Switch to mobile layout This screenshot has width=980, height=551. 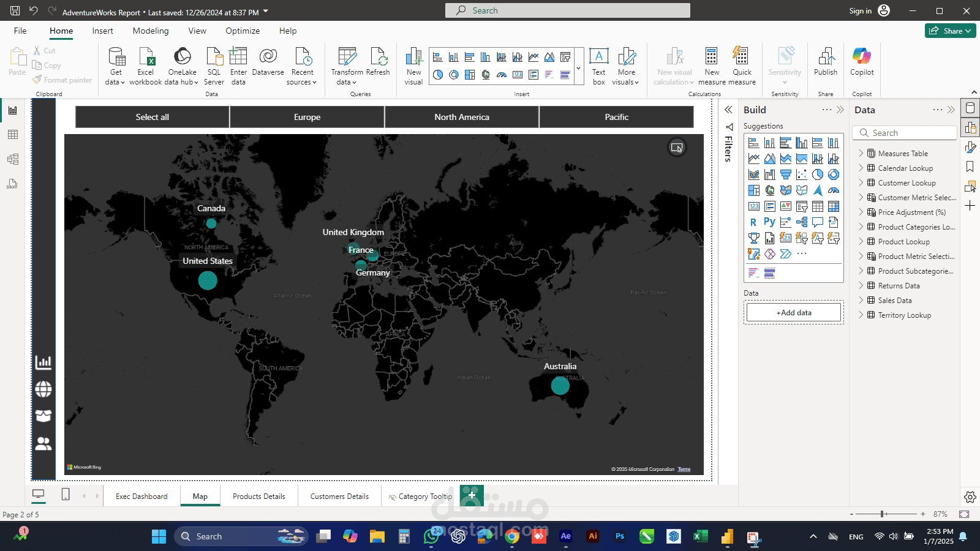point(66,494)
